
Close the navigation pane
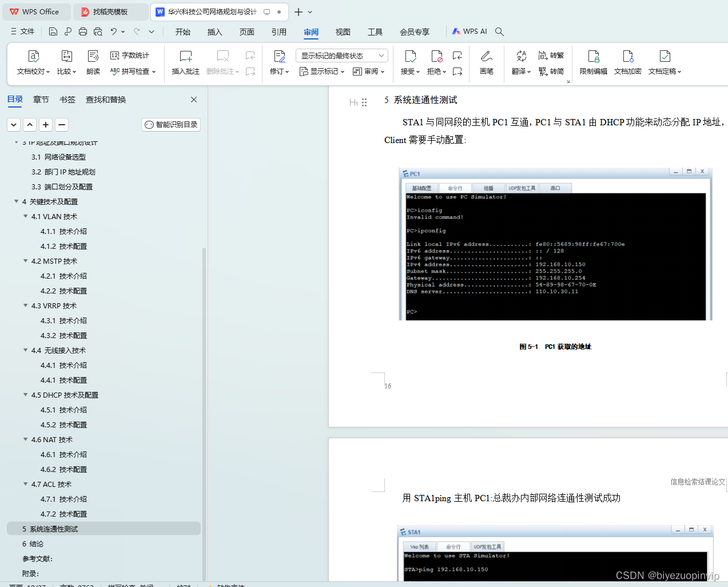click(x=194, y=100)
